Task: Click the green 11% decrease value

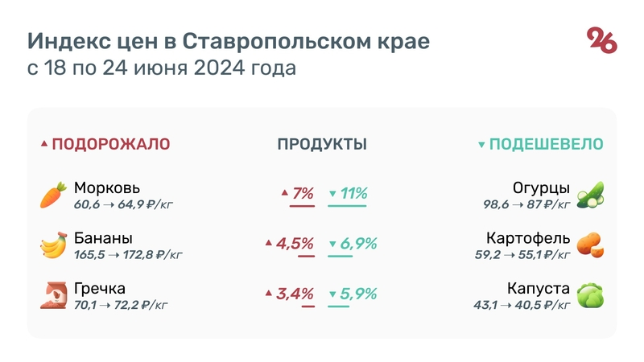Action: [353, 194]
